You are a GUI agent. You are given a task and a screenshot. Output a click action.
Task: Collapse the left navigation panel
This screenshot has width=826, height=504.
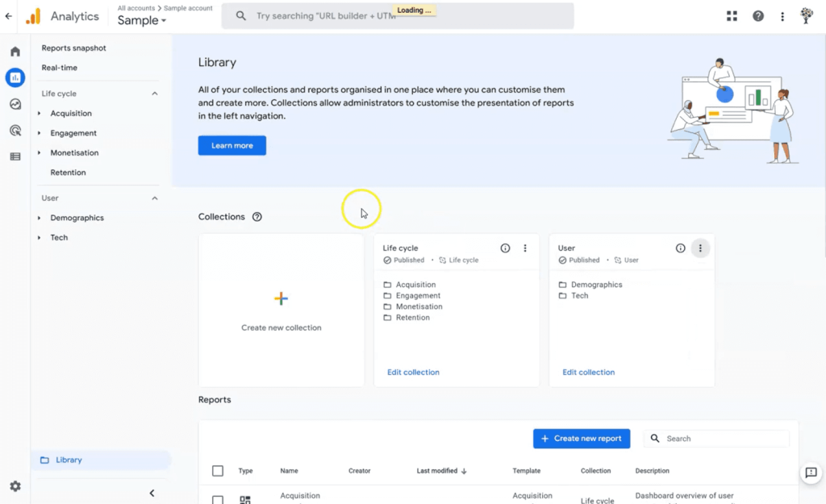[152, 494]
